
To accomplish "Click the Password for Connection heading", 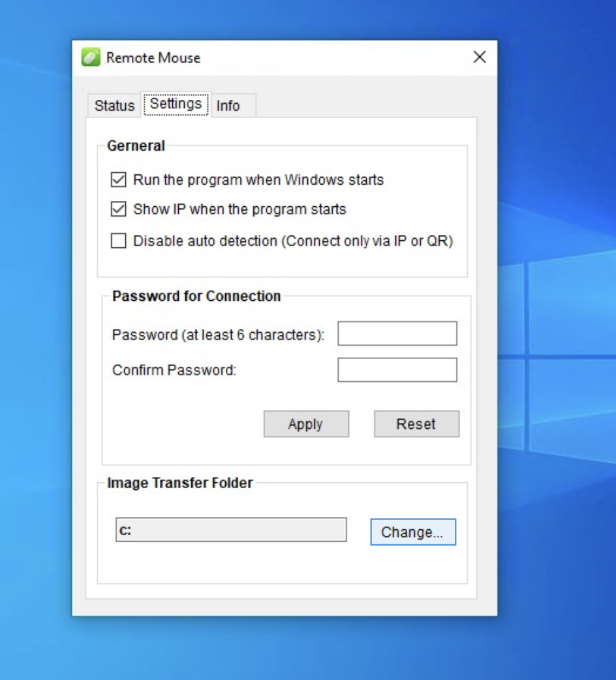I will 196,296.
